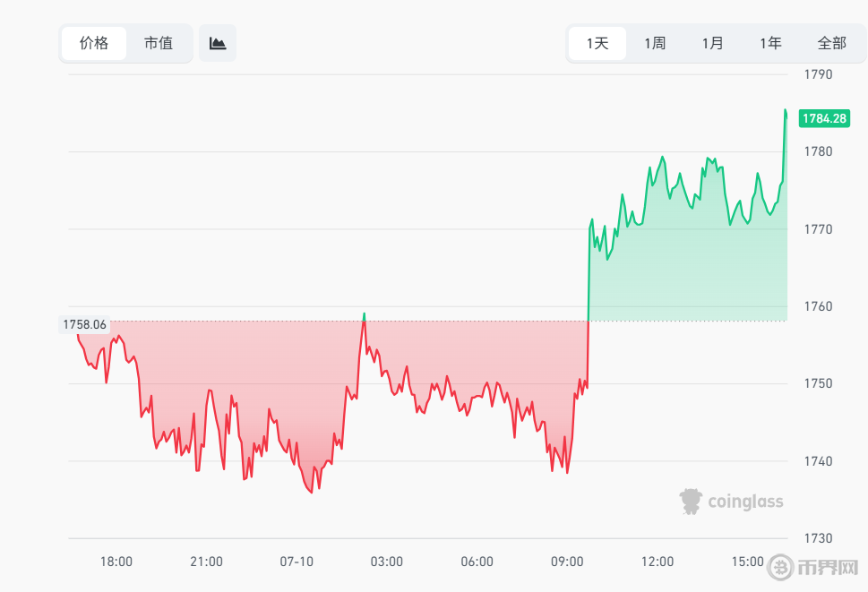This screenshot has height=592, width=868.
Task: Click the 09:00 time axis label
Action: pyautogui.click(x=567, y=562)
